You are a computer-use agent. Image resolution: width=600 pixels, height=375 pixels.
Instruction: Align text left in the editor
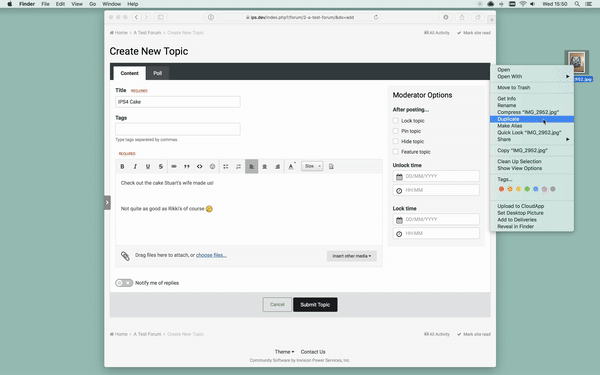(x=251, y=166)
